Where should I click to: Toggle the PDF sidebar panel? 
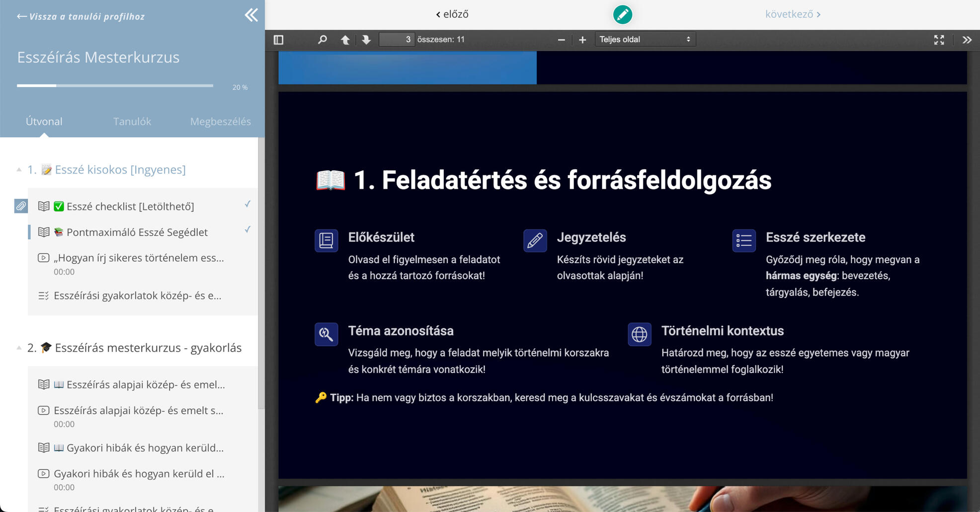tap(278, 40)
